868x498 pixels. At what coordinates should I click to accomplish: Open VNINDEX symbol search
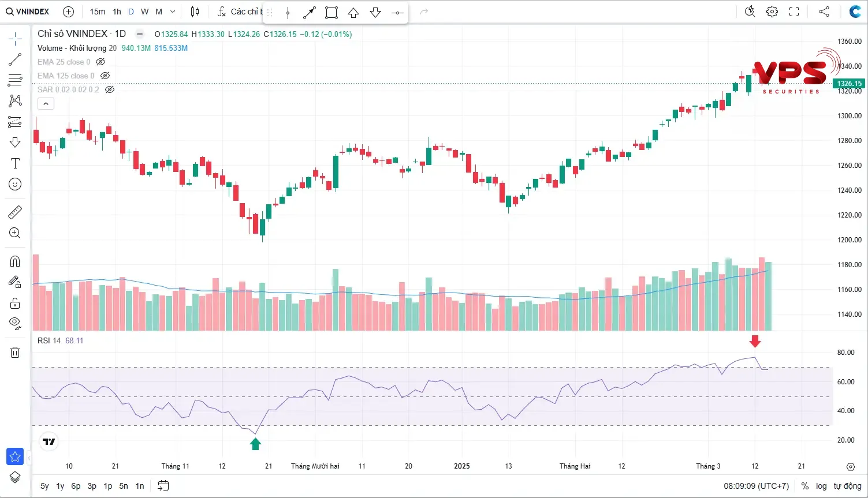tap(28, 12)
